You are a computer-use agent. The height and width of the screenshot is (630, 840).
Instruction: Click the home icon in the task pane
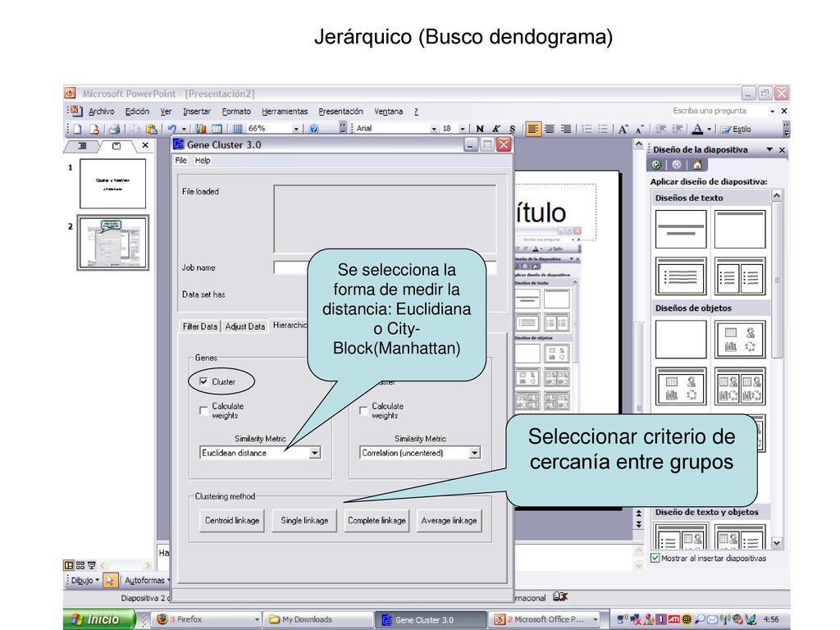[x=697, y=165]
